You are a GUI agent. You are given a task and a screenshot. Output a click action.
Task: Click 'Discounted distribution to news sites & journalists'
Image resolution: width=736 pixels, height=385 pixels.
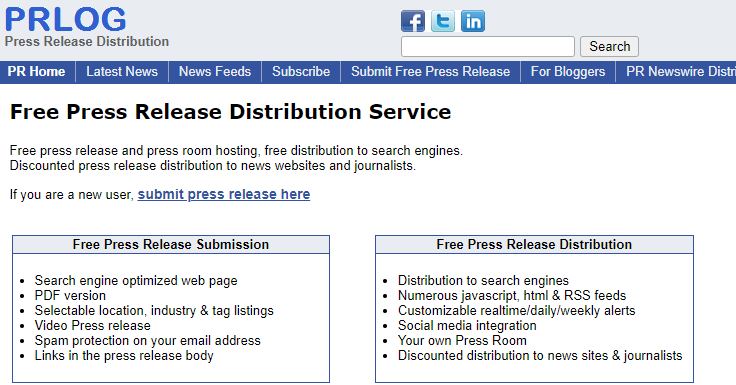click(540, 356)
